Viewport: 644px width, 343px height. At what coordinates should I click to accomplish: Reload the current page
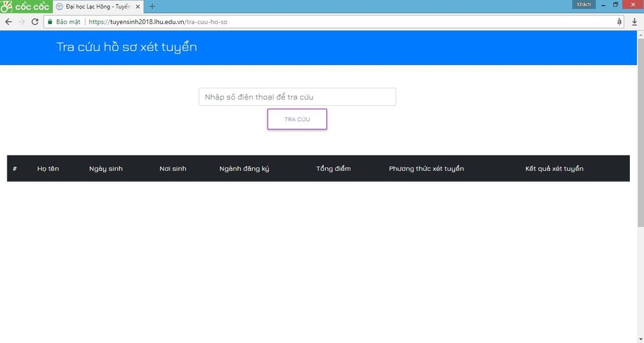coord(35,21)
